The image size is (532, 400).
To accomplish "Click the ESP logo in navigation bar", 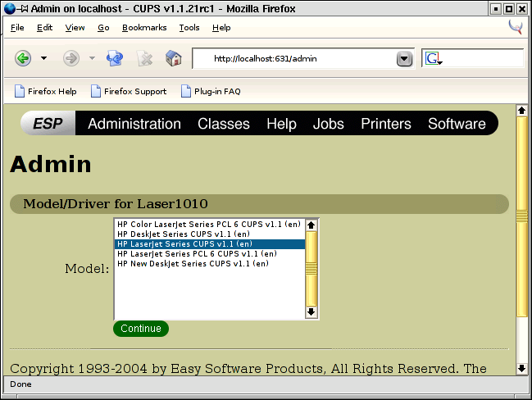I will (48, 124).
